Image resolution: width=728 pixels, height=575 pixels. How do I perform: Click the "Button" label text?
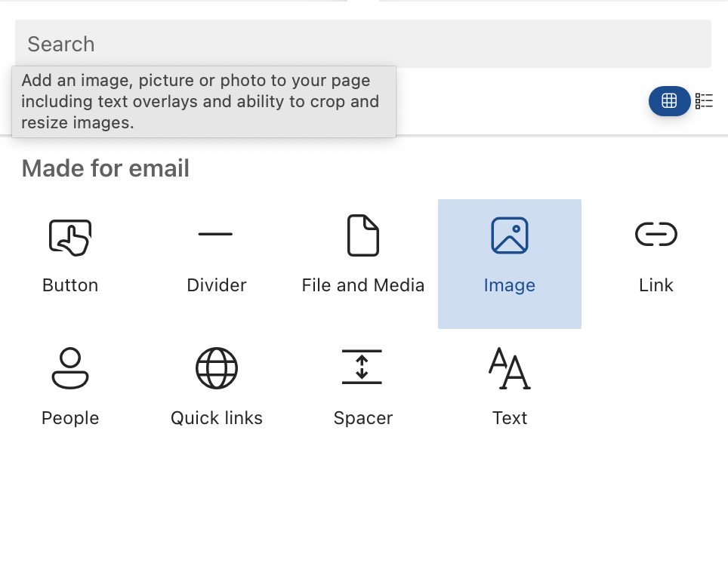point(70,285)
